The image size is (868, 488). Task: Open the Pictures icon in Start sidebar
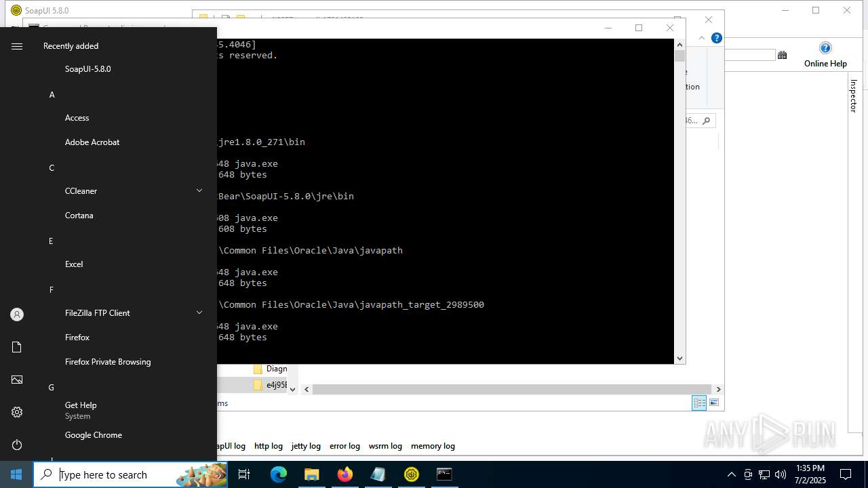point(17,380)
